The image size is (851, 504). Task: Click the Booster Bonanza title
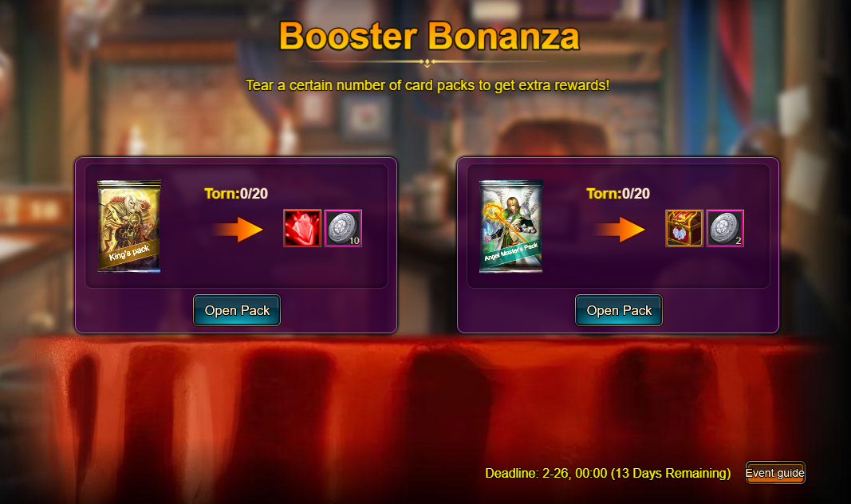429,37
